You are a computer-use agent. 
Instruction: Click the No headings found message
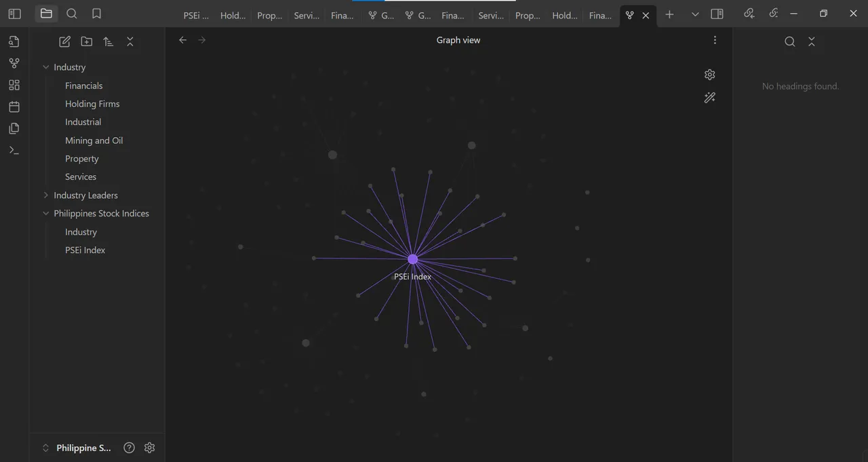pyautogui.click(x=800, y=86)
